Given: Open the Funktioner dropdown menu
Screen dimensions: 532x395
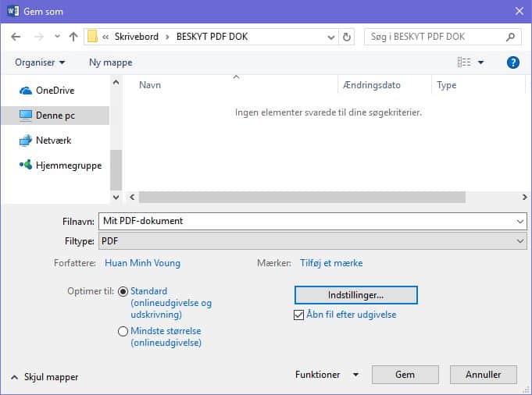Looking at the screenshot, I should coord(327,375).
